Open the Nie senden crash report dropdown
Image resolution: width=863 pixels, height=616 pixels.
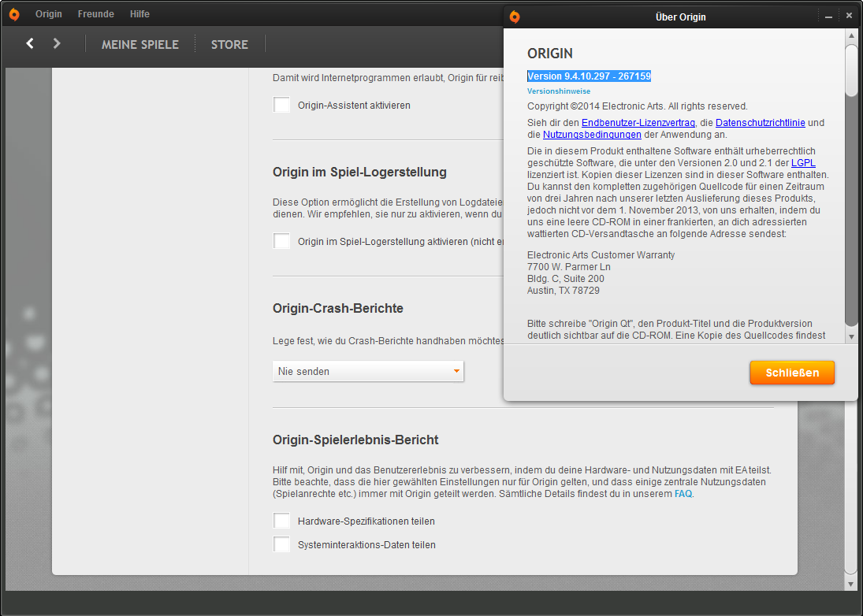[368, 371]
